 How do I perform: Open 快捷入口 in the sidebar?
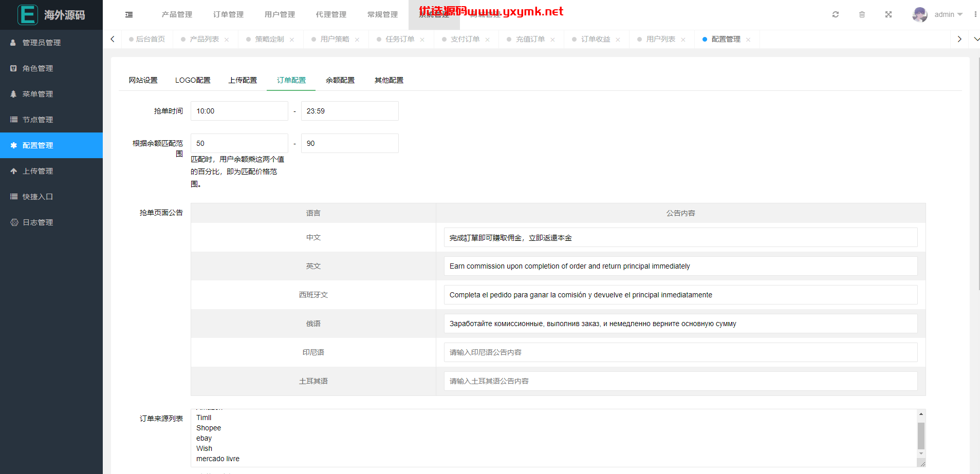[x=51, y=197]
